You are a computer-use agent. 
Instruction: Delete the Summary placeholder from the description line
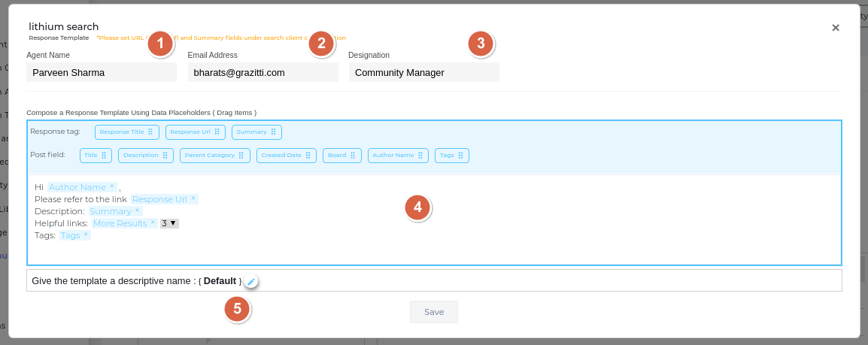click(137, 211)
